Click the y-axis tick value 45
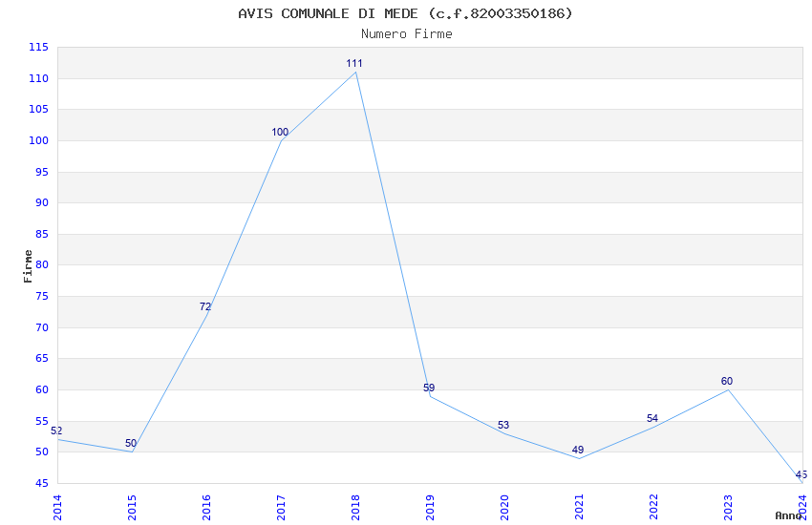Image resolution: width=812 pixels, height=525 pixels. (42, 484)
